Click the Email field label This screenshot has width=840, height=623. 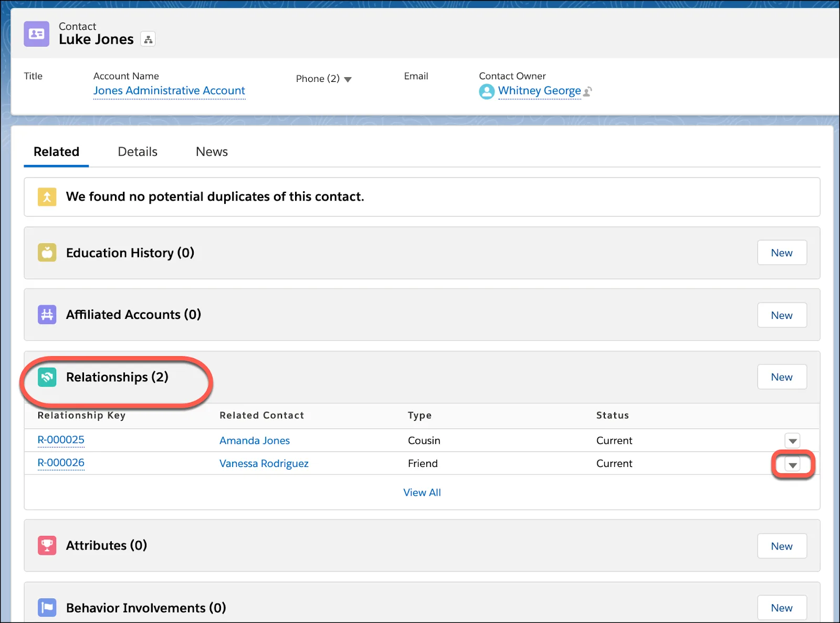(416, 76)
